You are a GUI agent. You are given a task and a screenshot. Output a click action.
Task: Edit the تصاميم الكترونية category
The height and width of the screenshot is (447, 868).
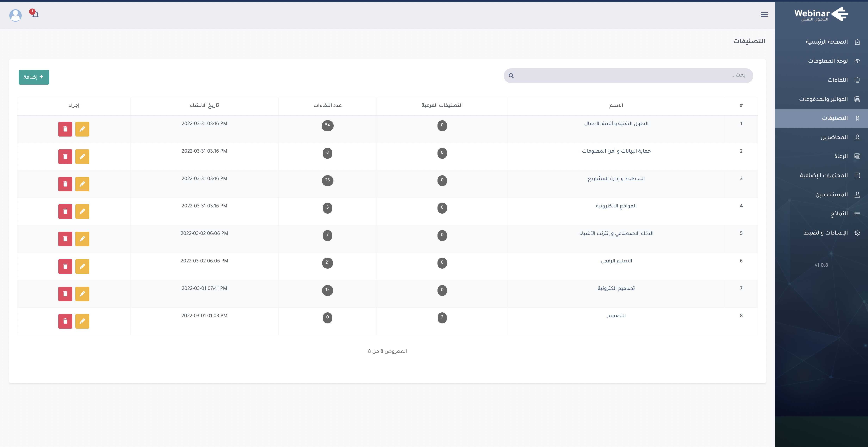[x=82, y=294]
